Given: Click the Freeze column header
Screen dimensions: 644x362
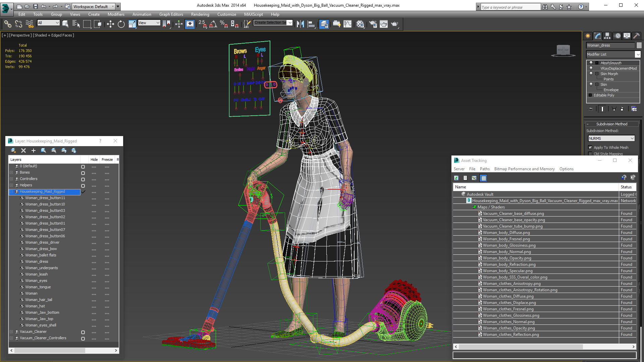Looking at the screenshot, I should [x=107, y=160].
